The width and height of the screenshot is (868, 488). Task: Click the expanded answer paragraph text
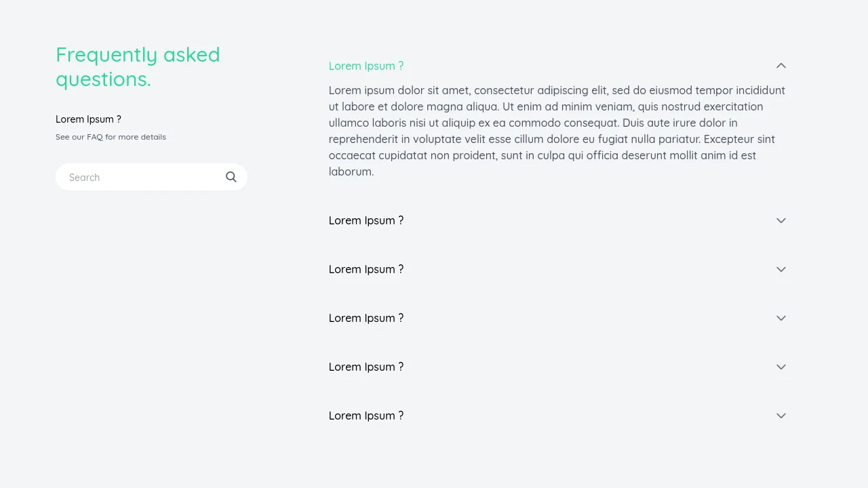[556, 131]
